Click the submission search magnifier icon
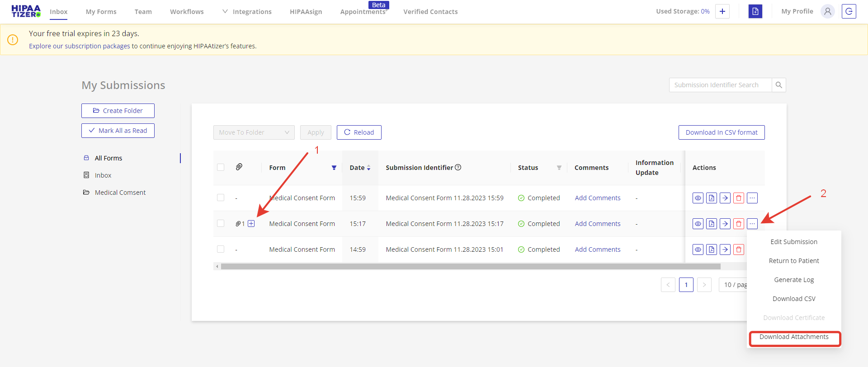The image size is (868, 367). pyautogui.click(x=779, y=85)
